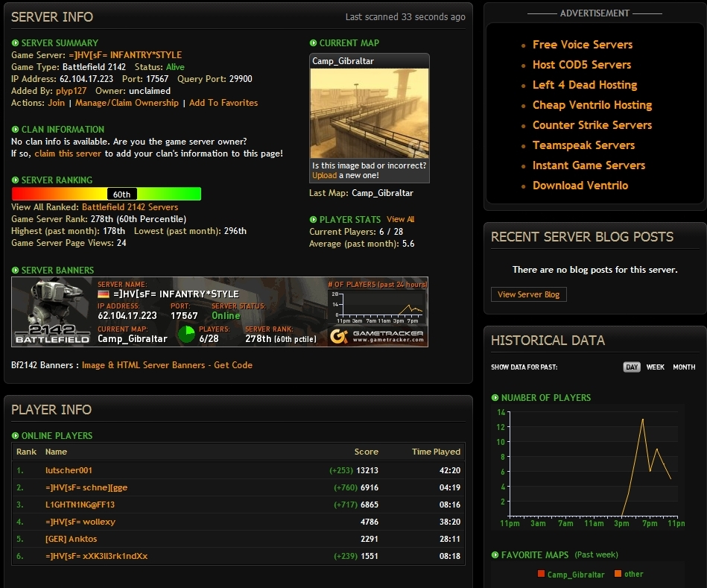Click the Server Ranking green arrow icon

[16, 180]
